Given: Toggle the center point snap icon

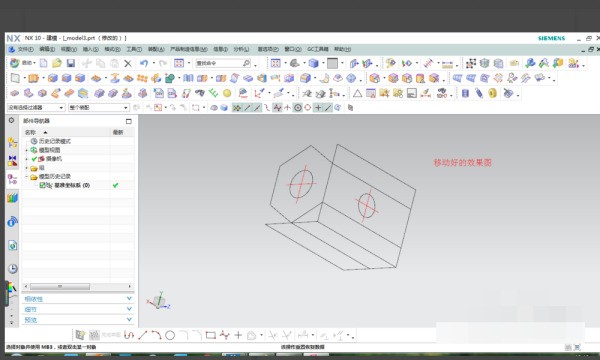Looking at the screenshot, I should [x=298, y=108].
